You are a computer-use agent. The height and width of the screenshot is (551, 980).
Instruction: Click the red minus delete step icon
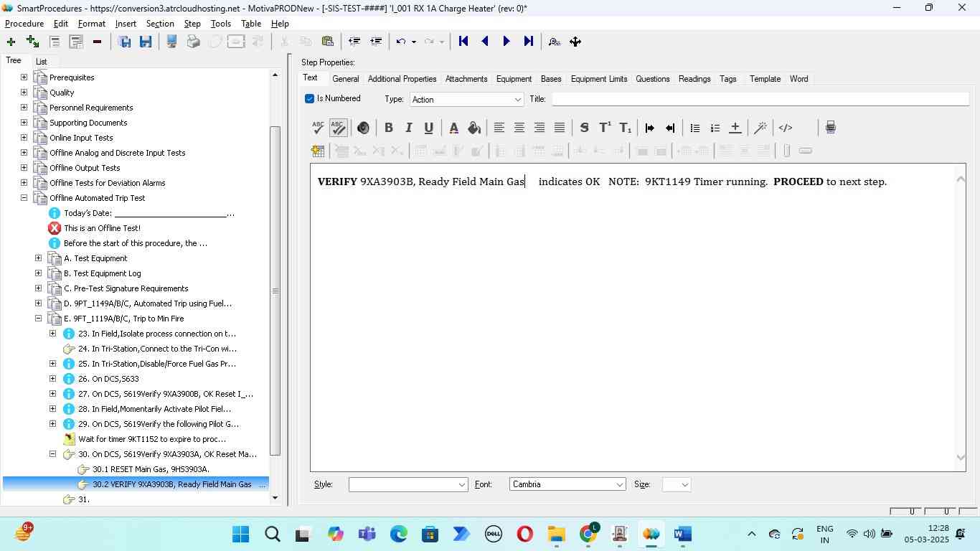(x=97, y=42)
